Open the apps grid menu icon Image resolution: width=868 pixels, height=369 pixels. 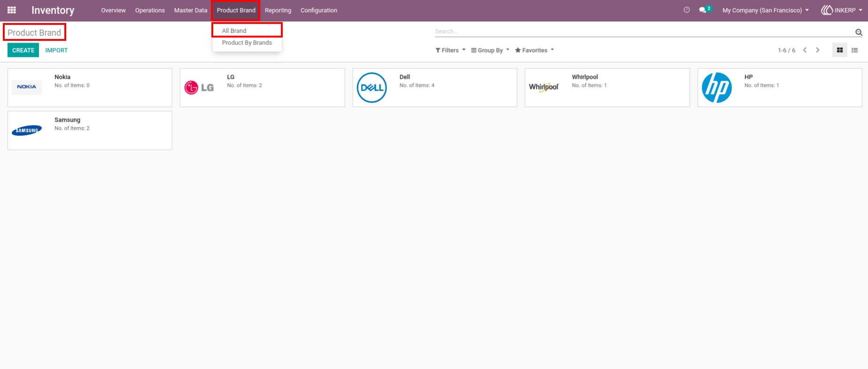(x=12, y=10)
